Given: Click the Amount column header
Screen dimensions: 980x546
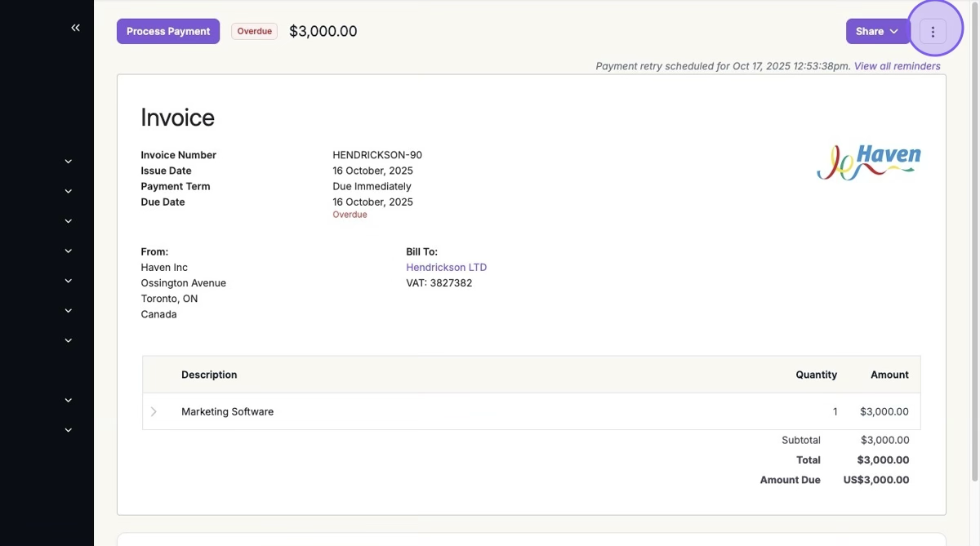Looking at the screenshot, I should click(x=889, y=375).
